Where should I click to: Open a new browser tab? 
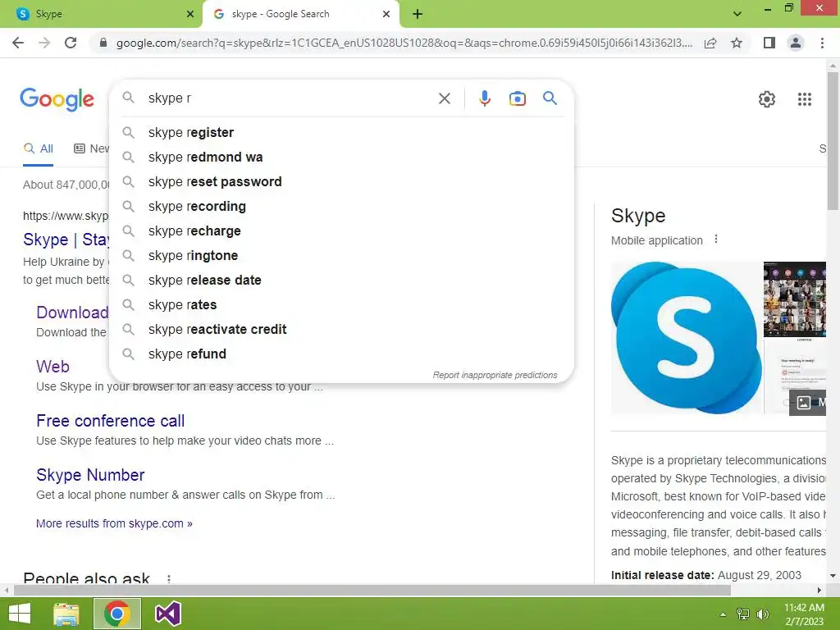[418, 14]
